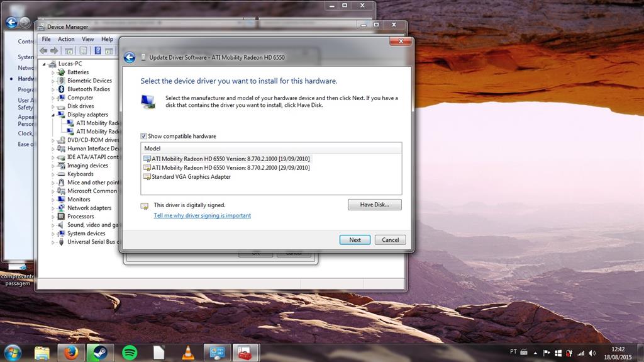Open the network signal tray icon
Image resolution: width=644 pixels, height=362 pixels.
[580, 353]
